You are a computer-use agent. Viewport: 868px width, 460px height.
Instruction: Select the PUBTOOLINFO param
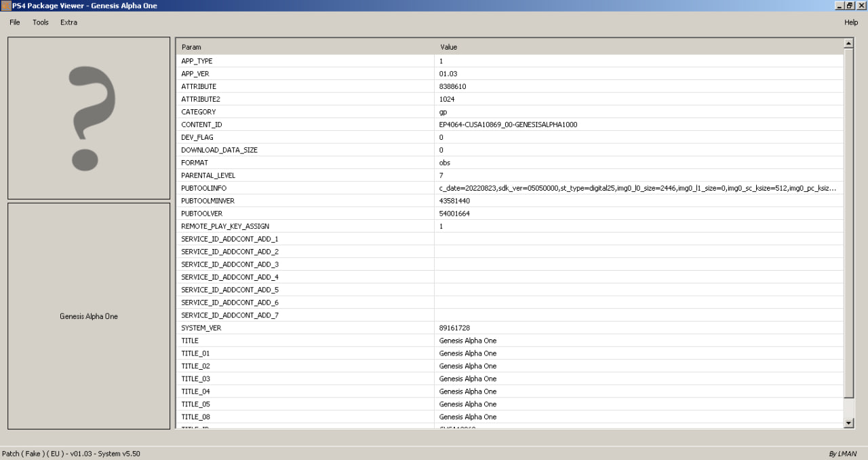click(x=305, y=188)
